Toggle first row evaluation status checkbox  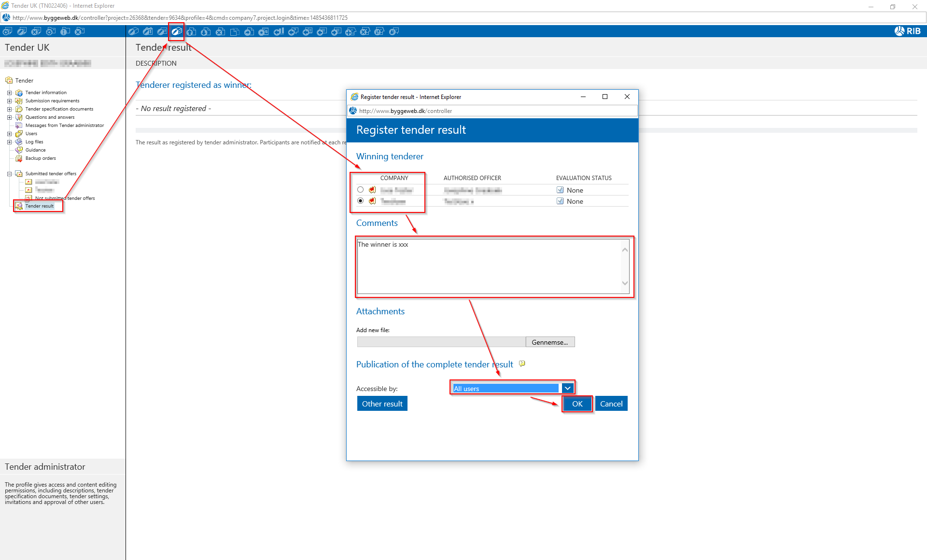click(x=560, y=190)
